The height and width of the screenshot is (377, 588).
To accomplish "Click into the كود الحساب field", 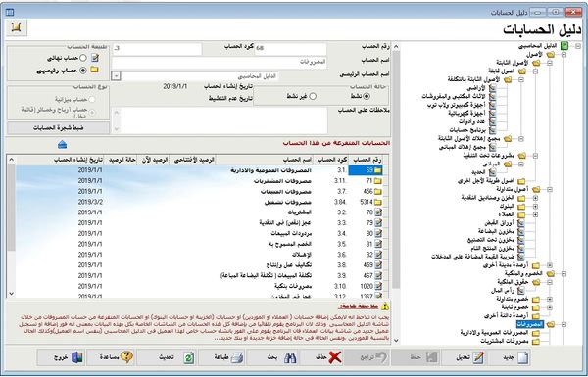I will [157, 49].
